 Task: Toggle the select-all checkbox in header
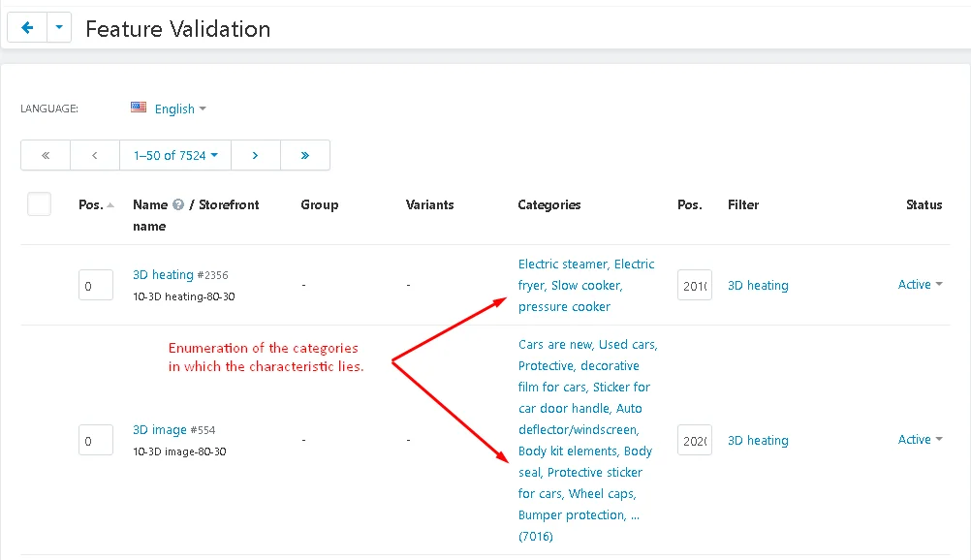[x=39, y=204]
